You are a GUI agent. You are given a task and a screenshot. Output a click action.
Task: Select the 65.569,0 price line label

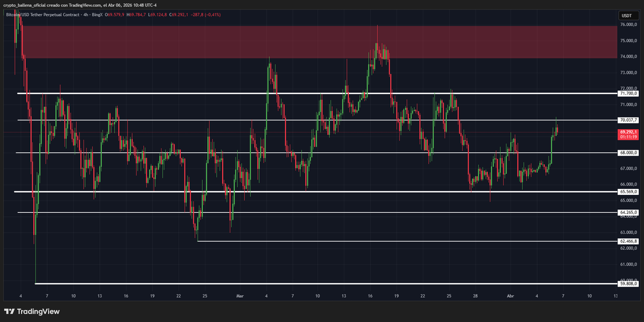pos(628,192)
